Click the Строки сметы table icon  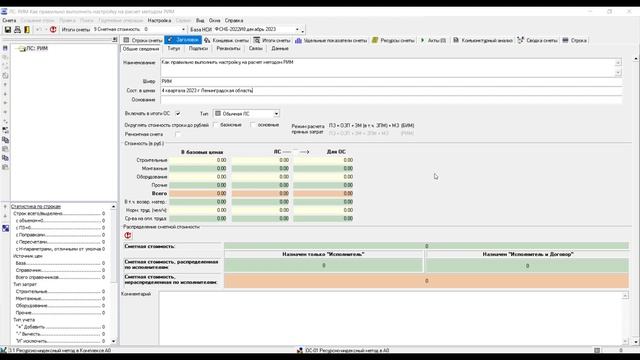pyautogui.click(x=127, y=40)
